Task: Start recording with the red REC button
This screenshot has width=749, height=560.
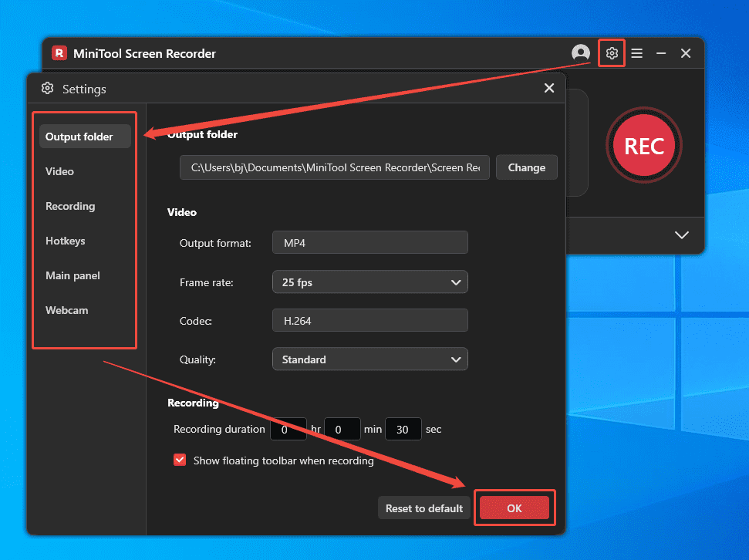Action: pyautogui.click(x=644, y=145)
